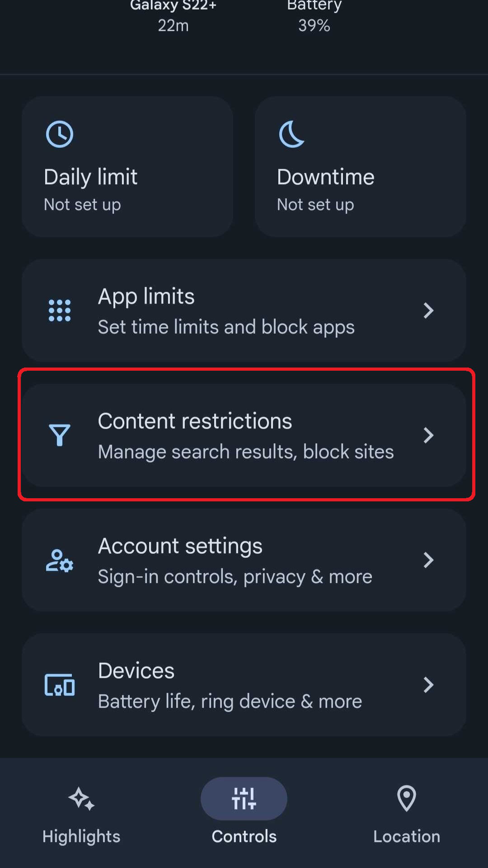This screenshot has width=488, height=868.
Task: Click the Account settings chevron arrow
Action: 428,560
